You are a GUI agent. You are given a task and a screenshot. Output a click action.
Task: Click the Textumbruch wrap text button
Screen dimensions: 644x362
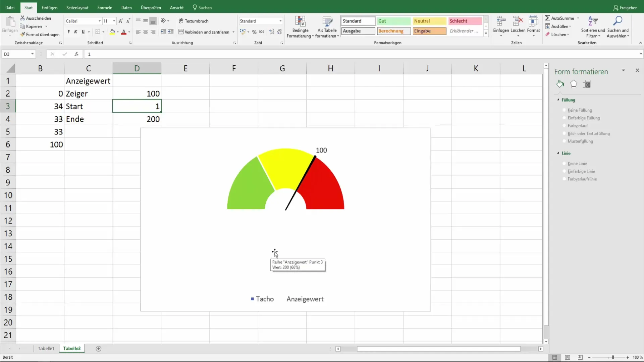[194, 21]
